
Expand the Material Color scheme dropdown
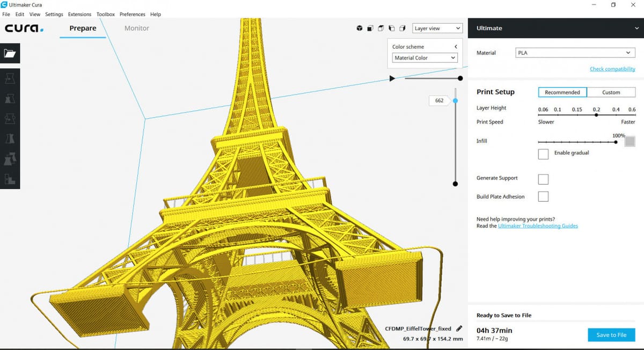pyautogui.click(x=424, y=58)
